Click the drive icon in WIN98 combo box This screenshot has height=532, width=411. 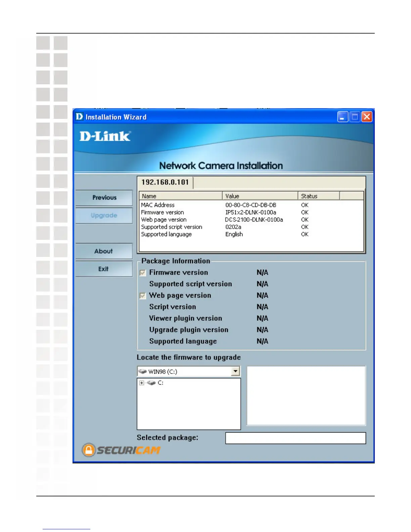143,371
